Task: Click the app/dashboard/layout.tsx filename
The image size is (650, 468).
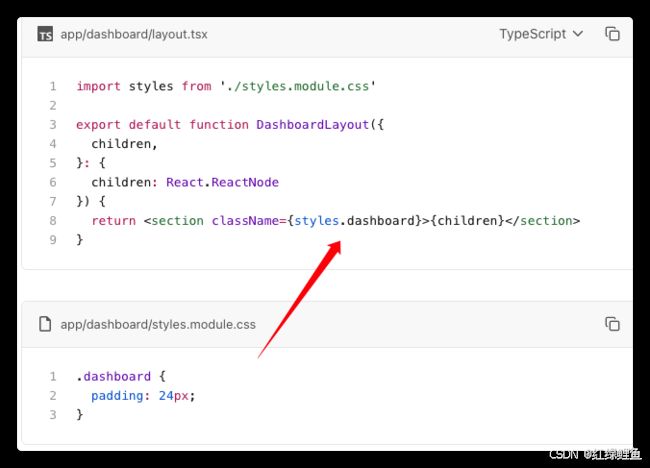Action: point(134,34)
